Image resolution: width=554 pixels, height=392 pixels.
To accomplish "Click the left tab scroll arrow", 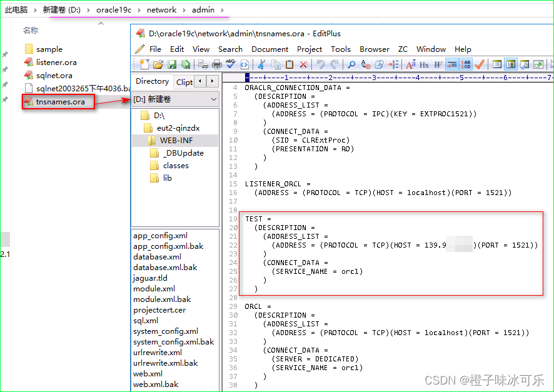I will [x=200, y=81].
